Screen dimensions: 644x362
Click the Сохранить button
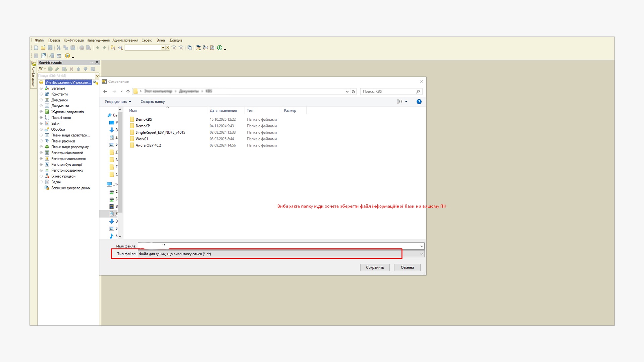click(375, 267)
